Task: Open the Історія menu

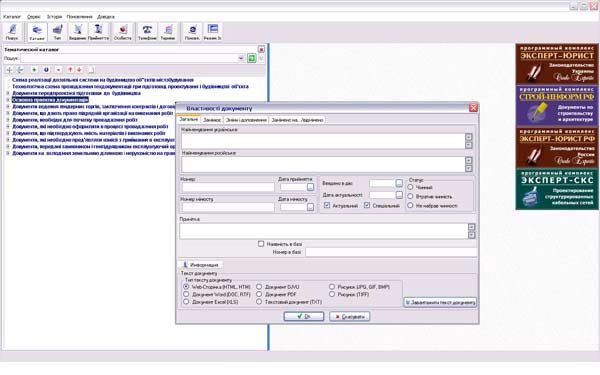Action: pos(54,17)
